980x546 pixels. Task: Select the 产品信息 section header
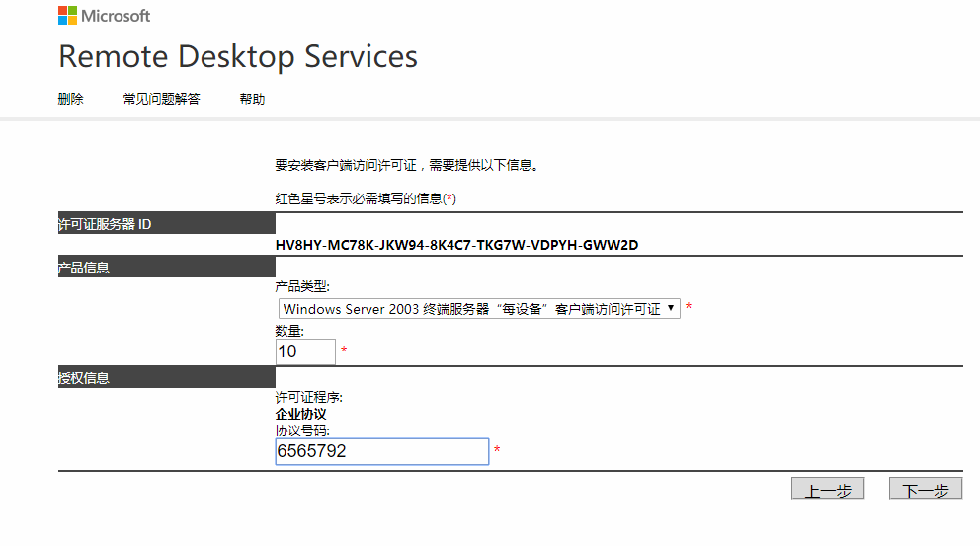pyautogui.click(x=84, y=268)
